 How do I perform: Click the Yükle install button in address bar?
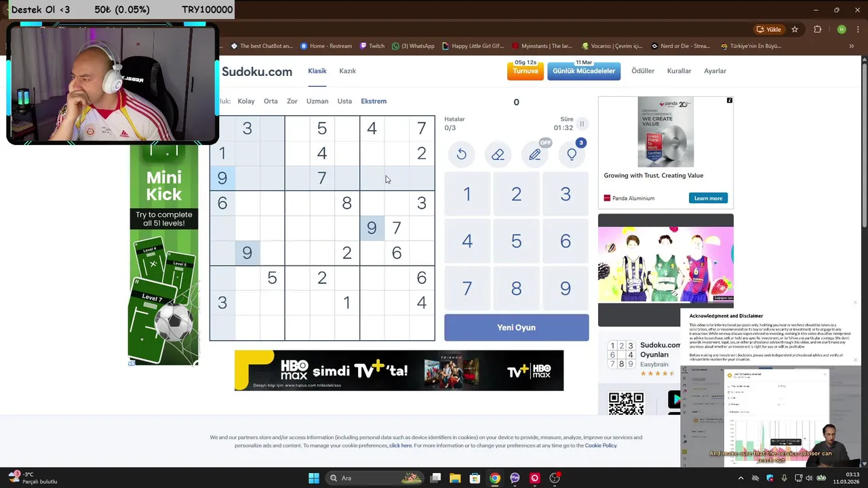pyautogui.click(x=769, y=29)
